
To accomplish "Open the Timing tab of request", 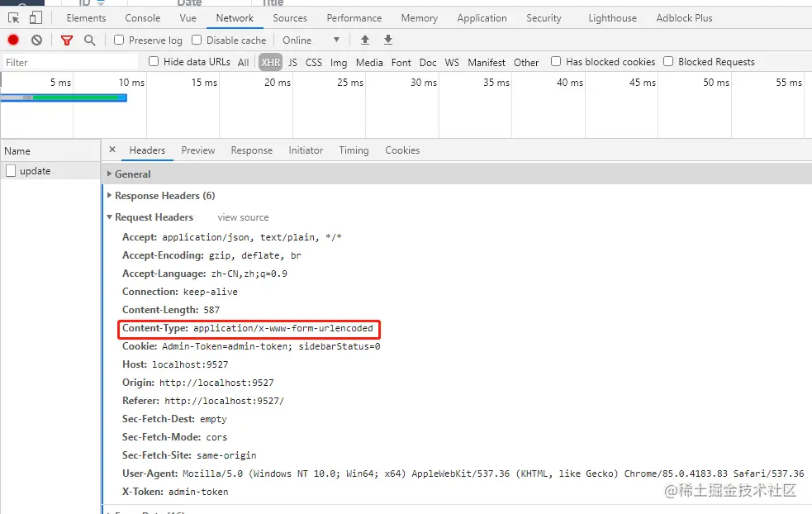I will [x=354, y=150].
